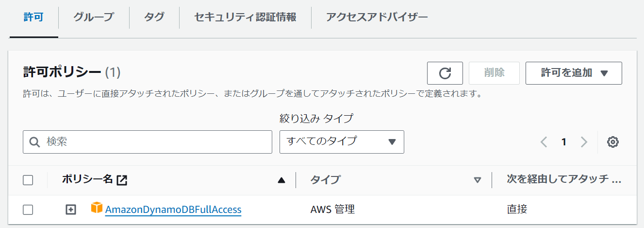Toggle the select-all policies header checkbox
The image size is (644, 228).
[x=28, y=180]
